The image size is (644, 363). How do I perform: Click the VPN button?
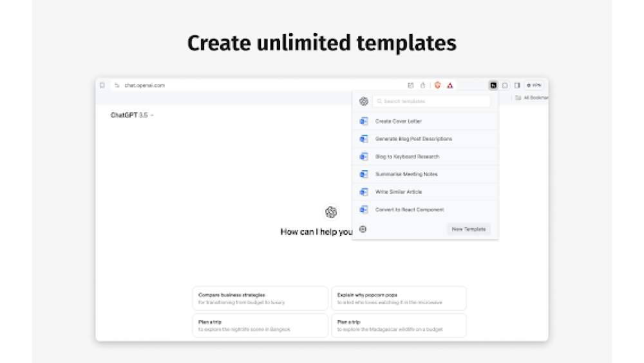click(534, 85)
